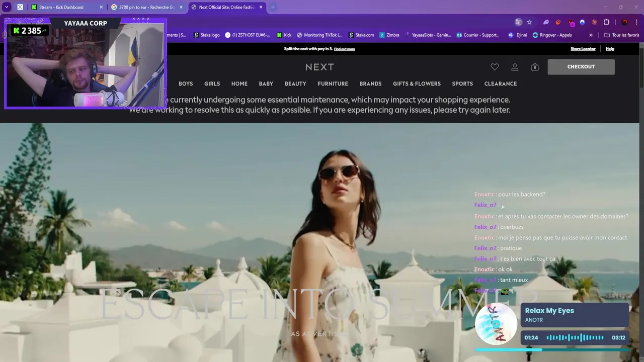Open the Stake.com bookmark
The image size is (644, 362).
point(361,35)
